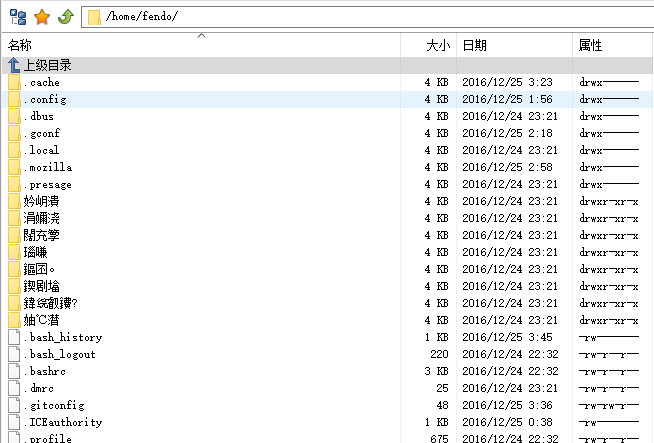Screen dimensions: 654x443
Task: Click the attributes column header
Action: click(x=590, y=45)
